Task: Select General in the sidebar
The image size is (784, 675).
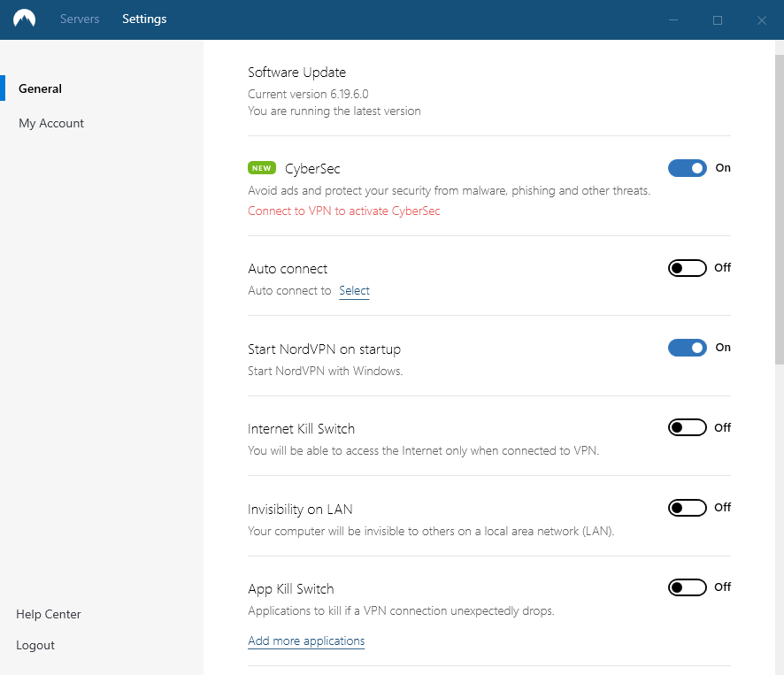Action: 40,88
